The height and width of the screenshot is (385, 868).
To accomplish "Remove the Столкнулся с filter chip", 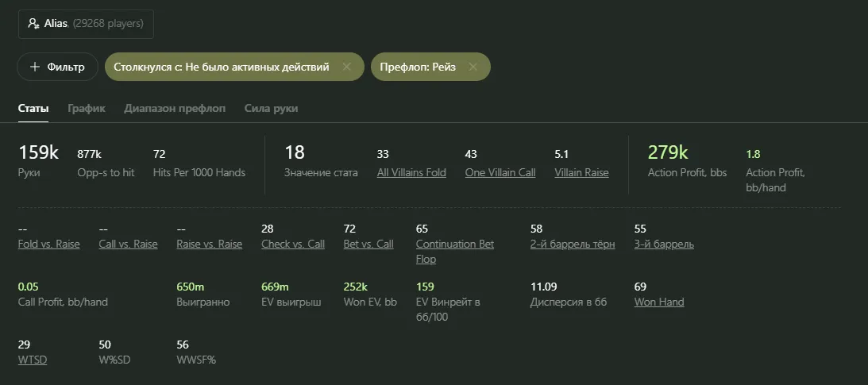I will pos(347,67).
